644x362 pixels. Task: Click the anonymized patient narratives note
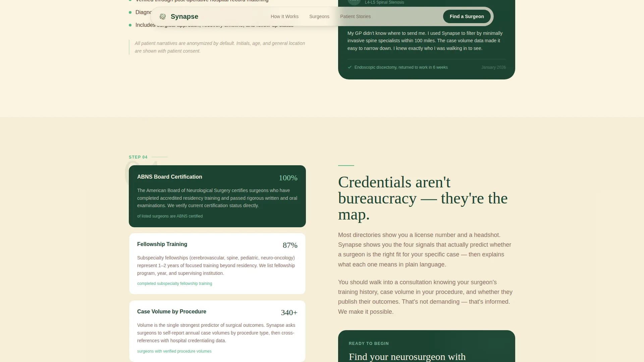[220, 47]
